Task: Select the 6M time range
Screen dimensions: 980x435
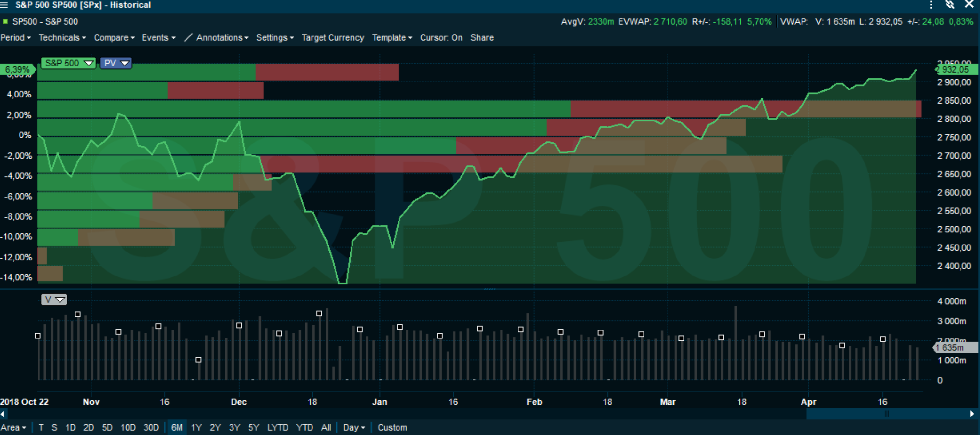Action: (x=177, y=427)
